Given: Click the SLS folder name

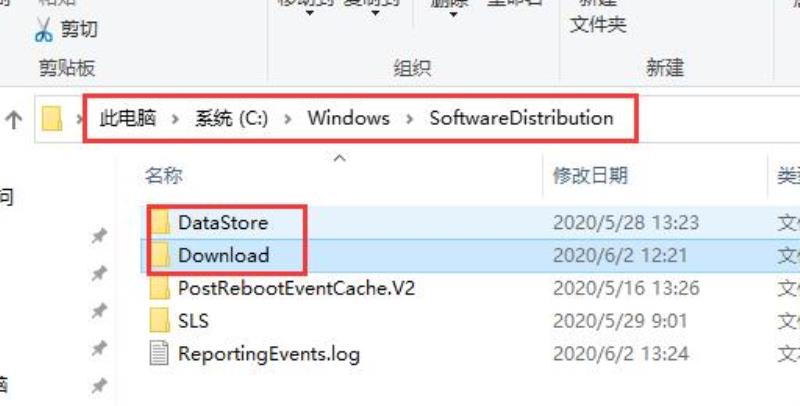Looking at the screenshot, I should click(193, 321).
